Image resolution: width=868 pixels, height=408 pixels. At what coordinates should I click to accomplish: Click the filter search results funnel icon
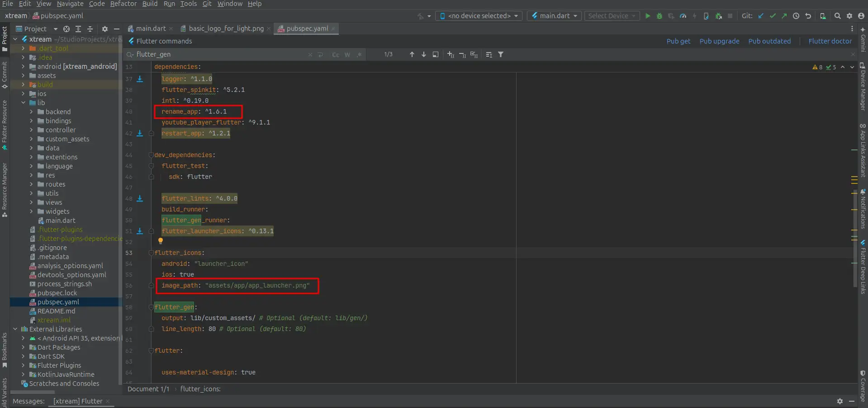(x=501, y=54)
